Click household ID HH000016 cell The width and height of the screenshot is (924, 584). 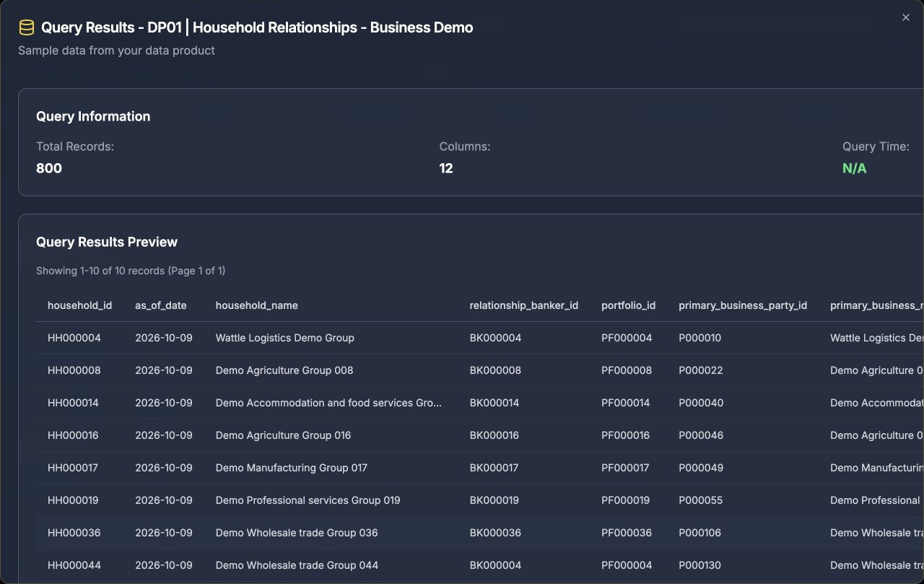click(x=74, y=435)
